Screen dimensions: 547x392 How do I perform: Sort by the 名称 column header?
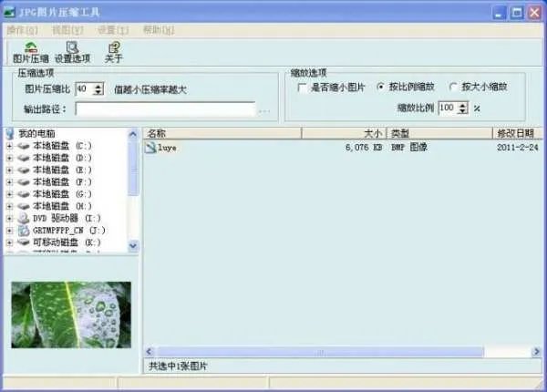point(222,133)
